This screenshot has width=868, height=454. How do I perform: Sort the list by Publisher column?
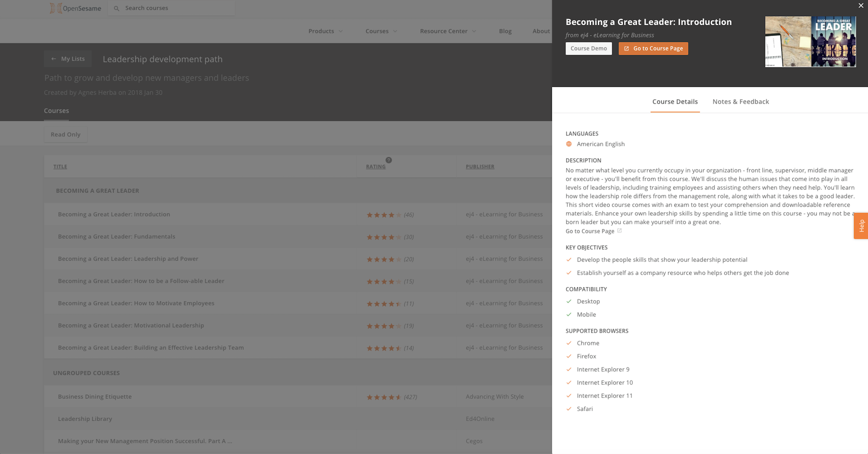[480, 166]
